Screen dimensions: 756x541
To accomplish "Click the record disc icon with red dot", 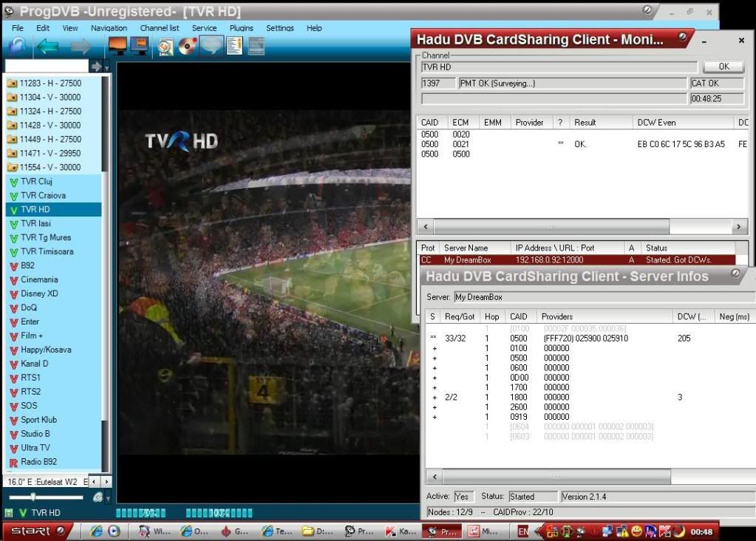I will coord(188,47).
